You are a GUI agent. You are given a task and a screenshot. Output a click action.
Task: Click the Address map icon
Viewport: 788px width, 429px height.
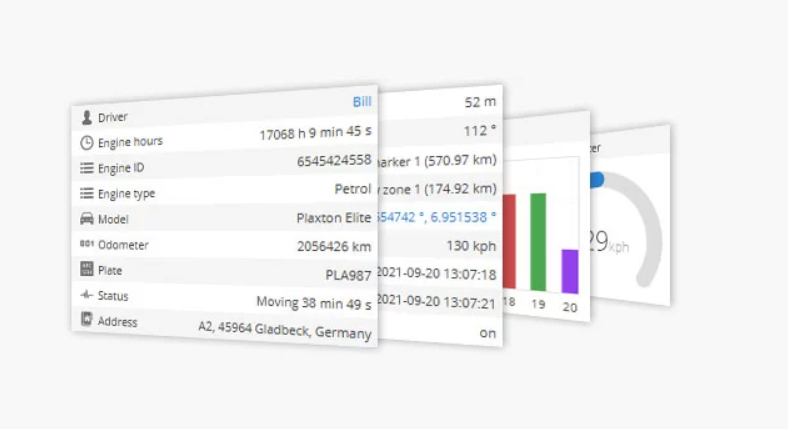click(x=86, y=319)
